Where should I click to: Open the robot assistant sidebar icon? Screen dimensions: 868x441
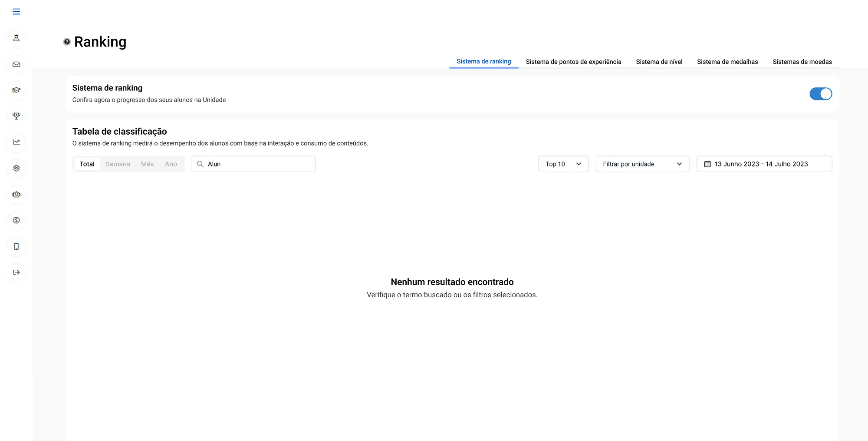[16, 194]
